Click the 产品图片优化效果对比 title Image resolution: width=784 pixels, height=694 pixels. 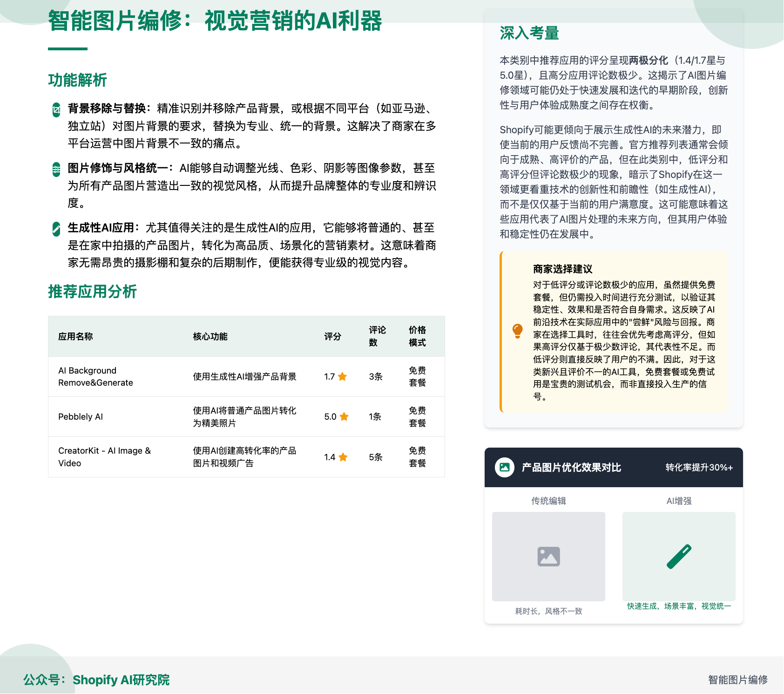click(571, 467)
